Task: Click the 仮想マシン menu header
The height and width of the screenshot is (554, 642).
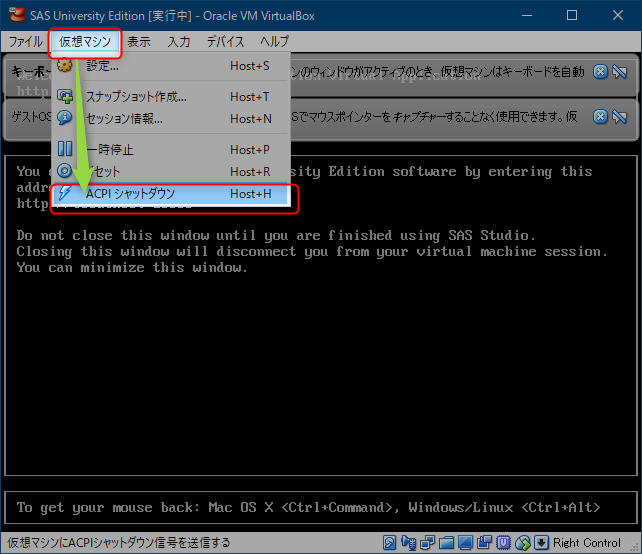Action: point(85,41)
